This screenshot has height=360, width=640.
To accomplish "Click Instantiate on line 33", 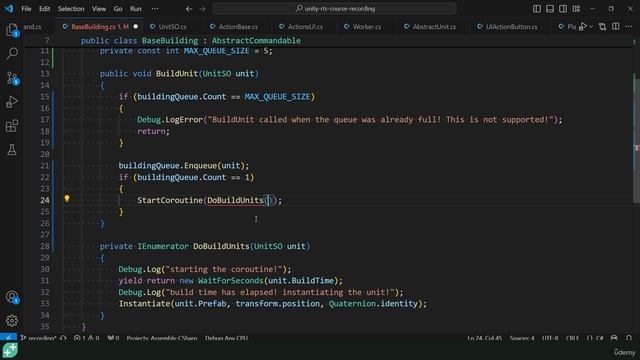I will (144, 304).
